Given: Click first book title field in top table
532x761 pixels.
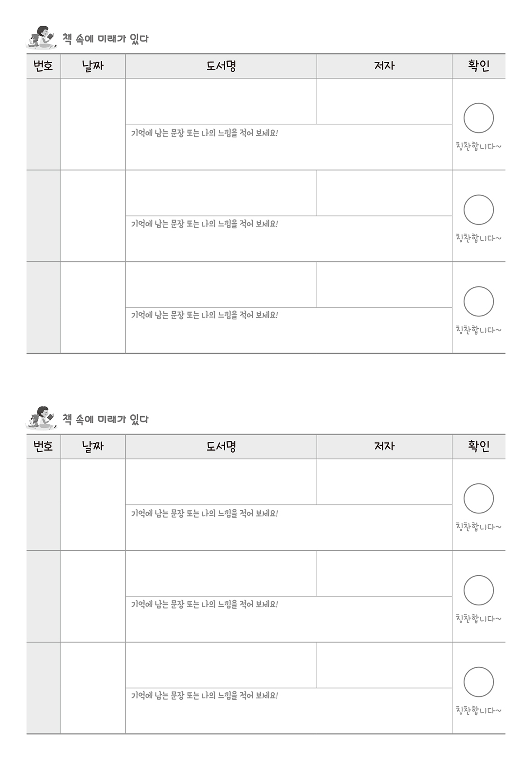Looking at the screenshot, I should pyautogui.click(x=221, y=101).
